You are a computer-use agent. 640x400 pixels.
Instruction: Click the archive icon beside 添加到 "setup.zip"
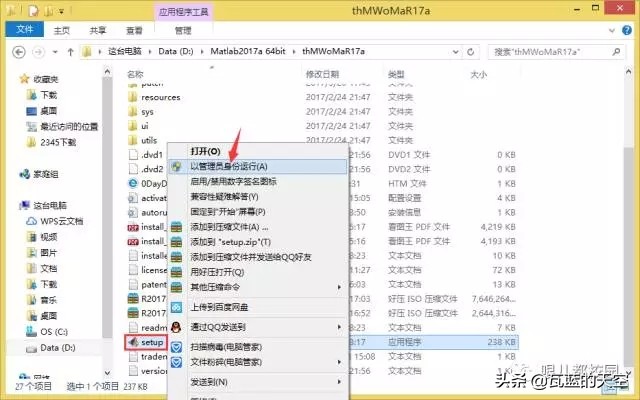176,242
